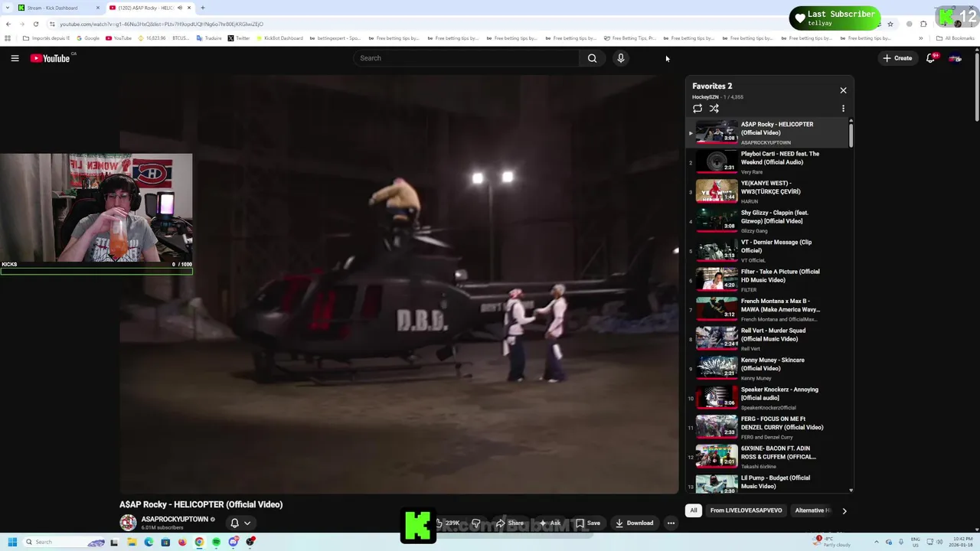Image resolution: width=980 pixels, height=551 pixels.
Task: Open the YouTube bookmark in bookmarks bar
Action: [119, 37]
